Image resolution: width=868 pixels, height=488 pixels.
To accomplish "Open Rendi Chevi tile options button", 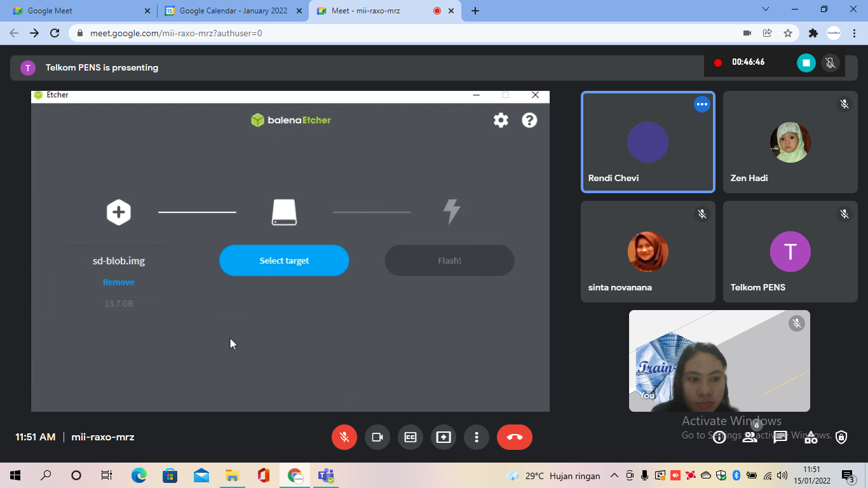I will pos(702,104).
